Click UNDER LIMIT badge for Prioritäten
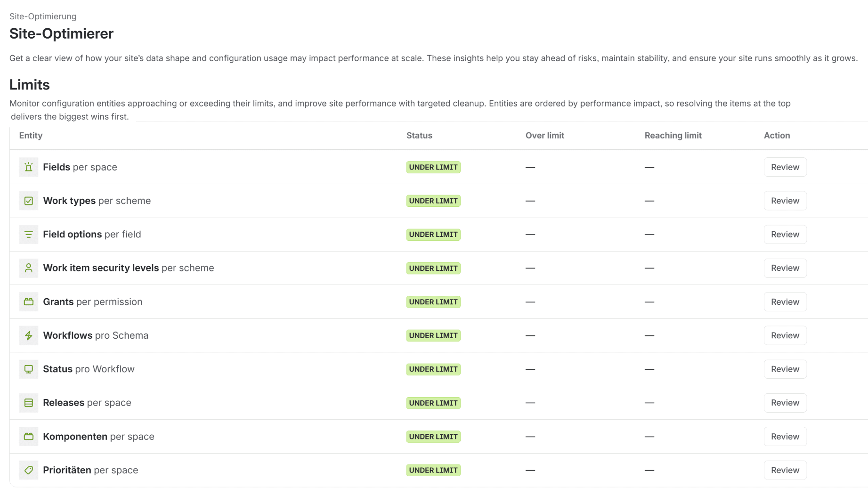The width and height of the screenshot is (868, 496). pos(433,471)
